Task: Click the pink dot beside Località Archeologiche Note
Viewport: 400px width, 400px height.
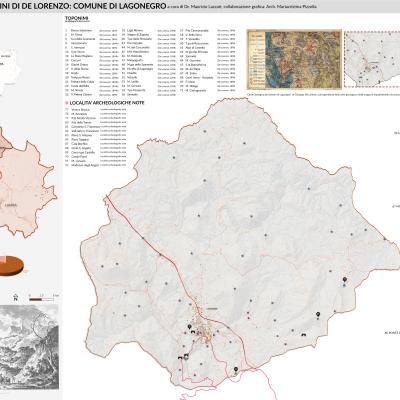Action: 67,103
